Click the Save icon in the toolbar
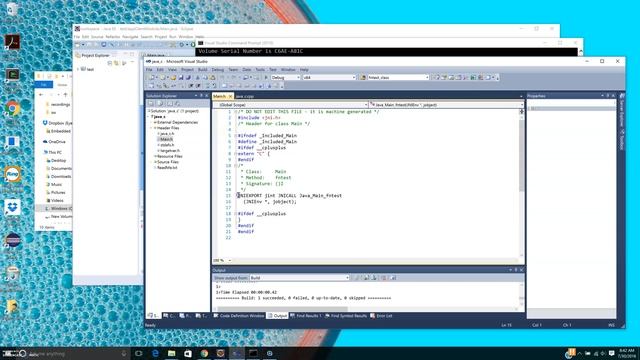 (181, 78)
